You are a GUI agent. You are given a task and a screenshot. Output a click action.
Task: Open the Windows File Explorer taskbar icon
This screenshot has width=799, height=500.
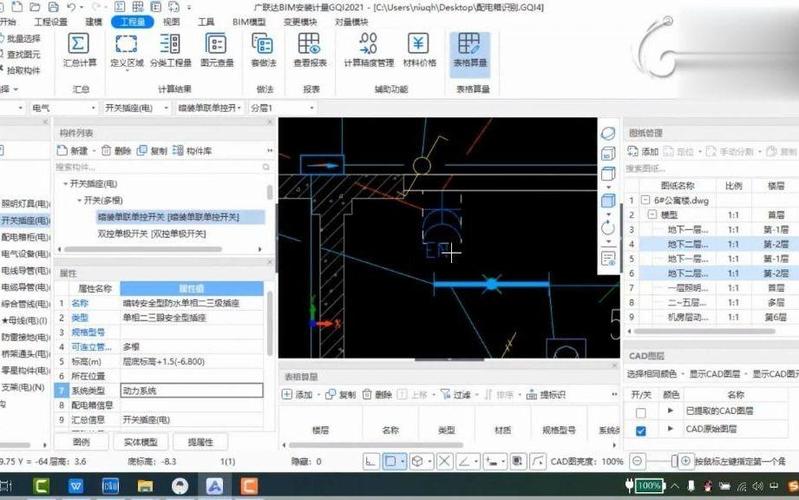click(145, 486)
